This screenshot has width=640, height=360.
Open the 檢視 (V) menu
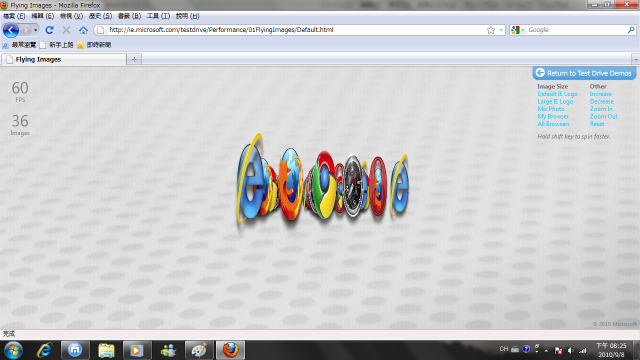pos(71,16)
